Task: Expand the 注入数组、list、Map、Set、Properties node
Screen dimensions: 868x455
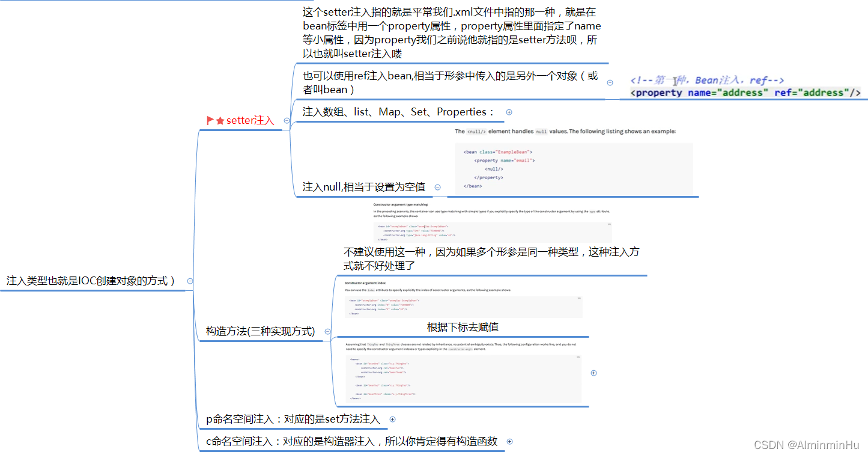Action: pos(509,112)
